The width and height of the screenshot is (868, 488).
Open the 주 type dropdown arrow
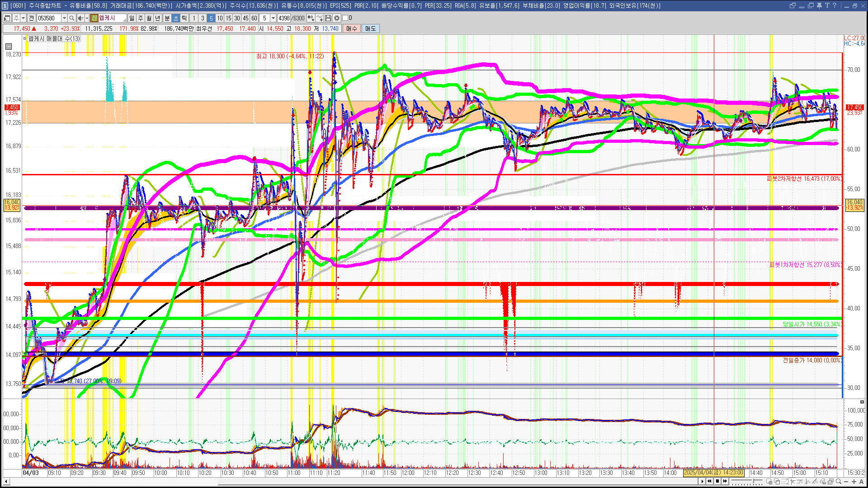(x=23, y=18)
